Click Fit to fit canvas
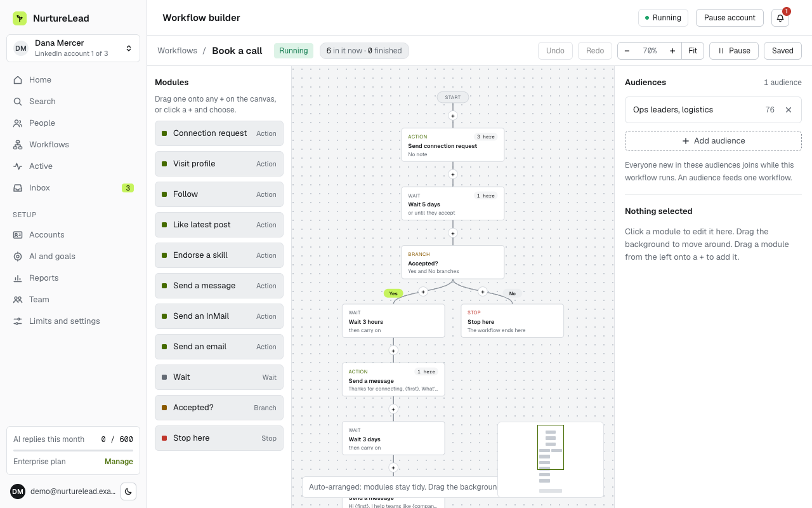This screenshot has width=812, height=508. point(693,51)
